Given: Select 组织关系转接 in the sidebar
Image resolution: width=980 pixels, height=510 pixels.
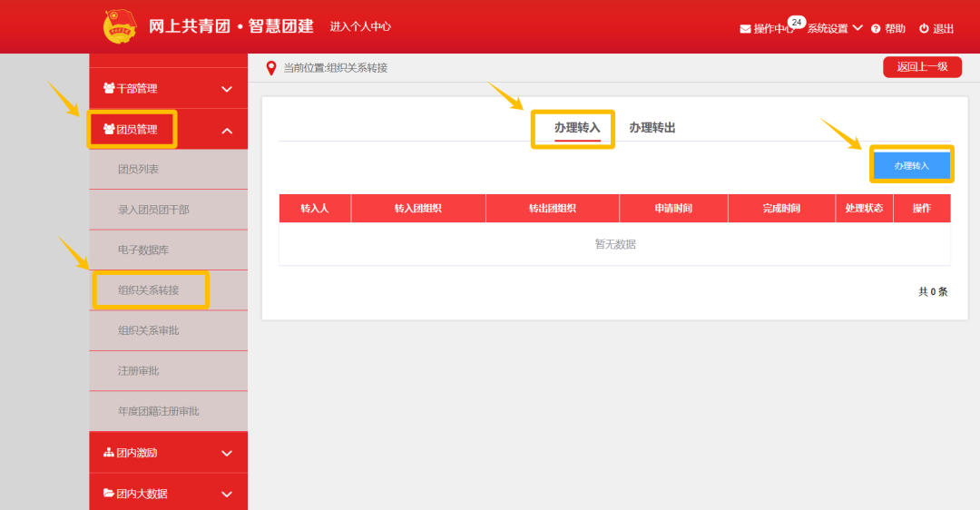Looking at the screenshot, I should tap(168, 290).
